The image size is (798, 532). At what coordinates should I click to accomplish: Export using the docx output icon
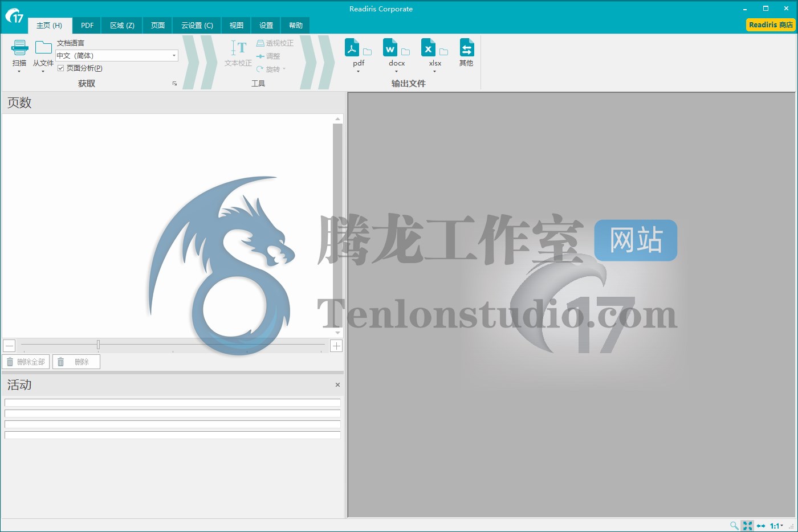point(390,48)
